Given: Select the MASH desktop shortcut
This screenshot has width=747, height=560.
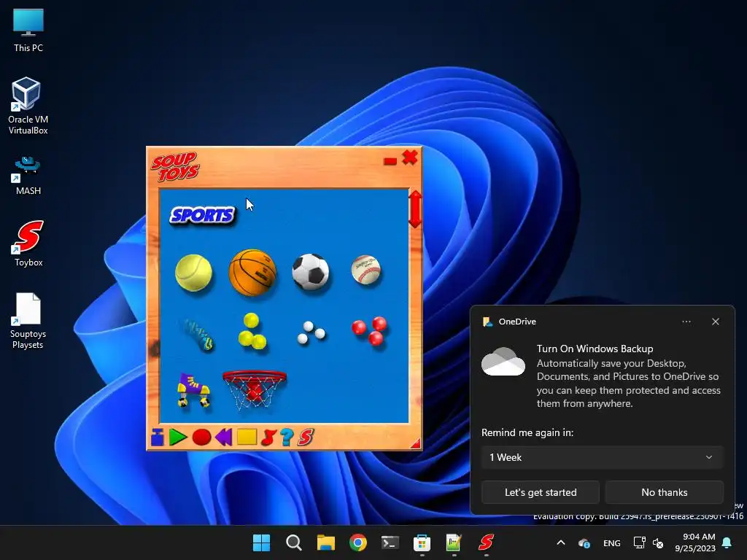Looking at the screenshot, I should pyautogui.click(x=28, y=176).
